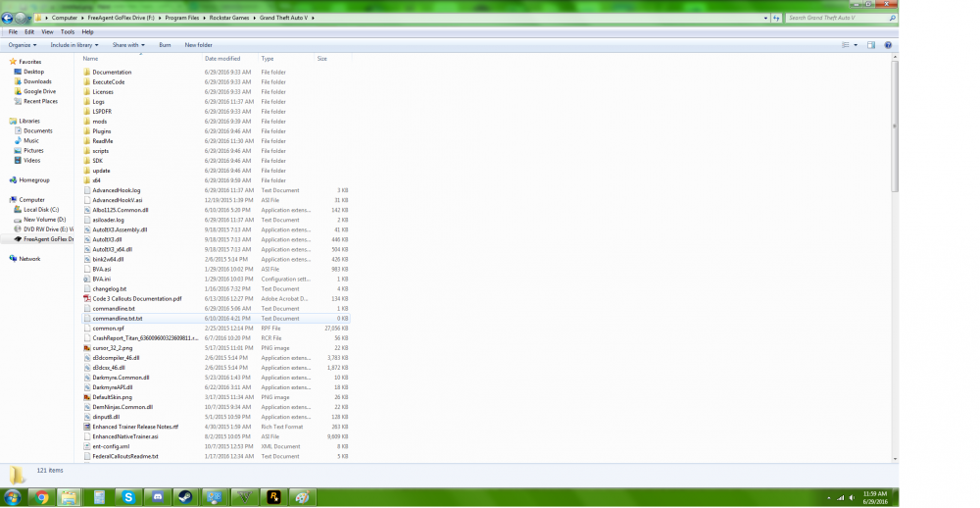Image resolution: width=980 pixels, height=508 pixels.
Task: Go to Desktop in Favorites
Action: pos(33,72)
